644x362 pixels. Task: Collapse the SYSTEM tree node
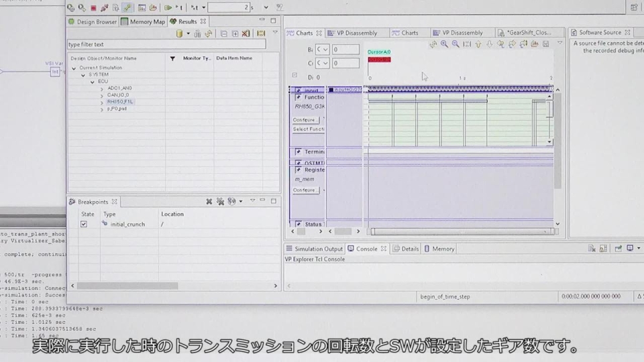coord(83,74)
